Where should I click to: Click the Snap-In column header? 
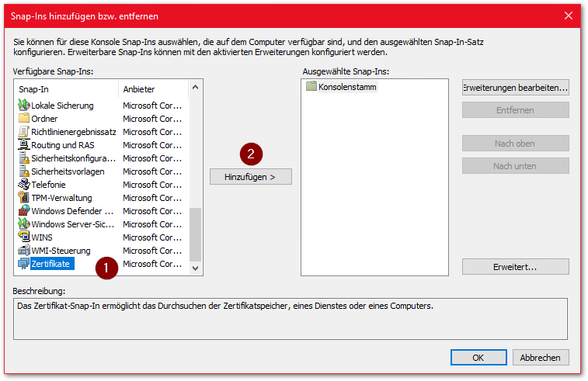click(x=66, y=89)
